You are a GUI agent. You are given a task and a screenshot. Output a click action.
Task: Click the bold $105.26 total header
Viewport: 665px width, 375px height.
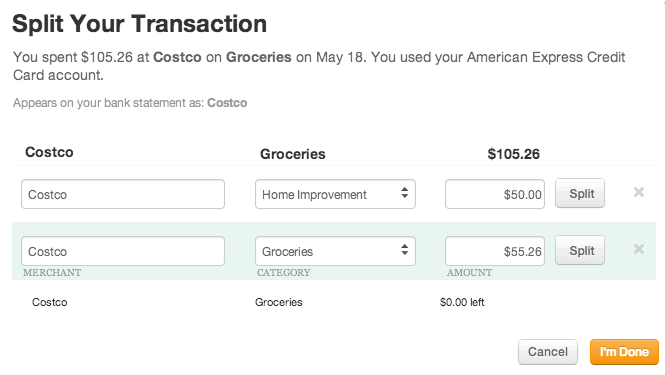click(x=514, y=154)
